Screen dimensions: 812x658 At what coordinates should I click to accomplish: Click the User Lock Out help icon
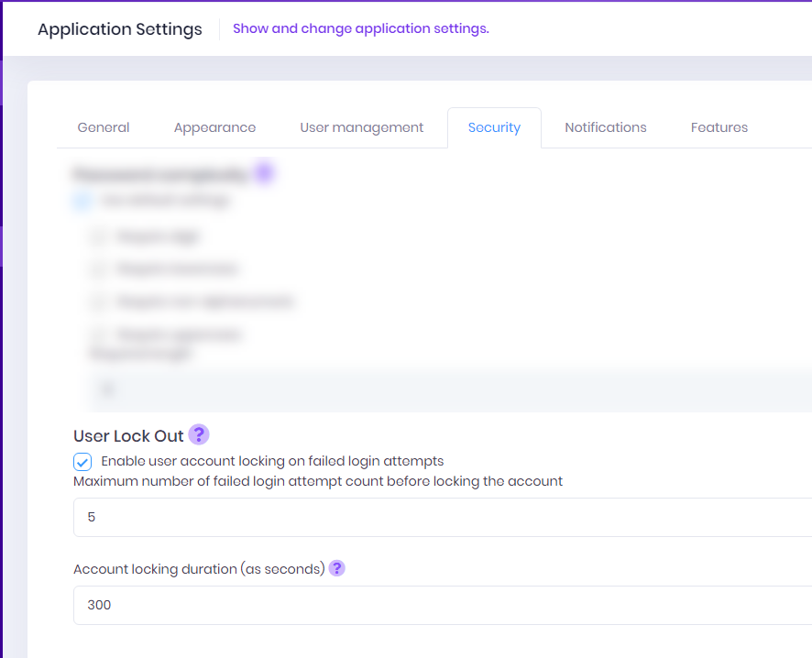[x=198, y=433]
